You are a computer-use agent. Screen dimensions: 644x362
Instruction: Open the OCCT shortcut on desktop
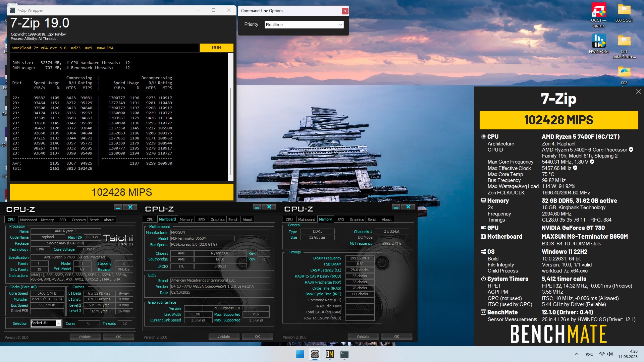[599, 15]
